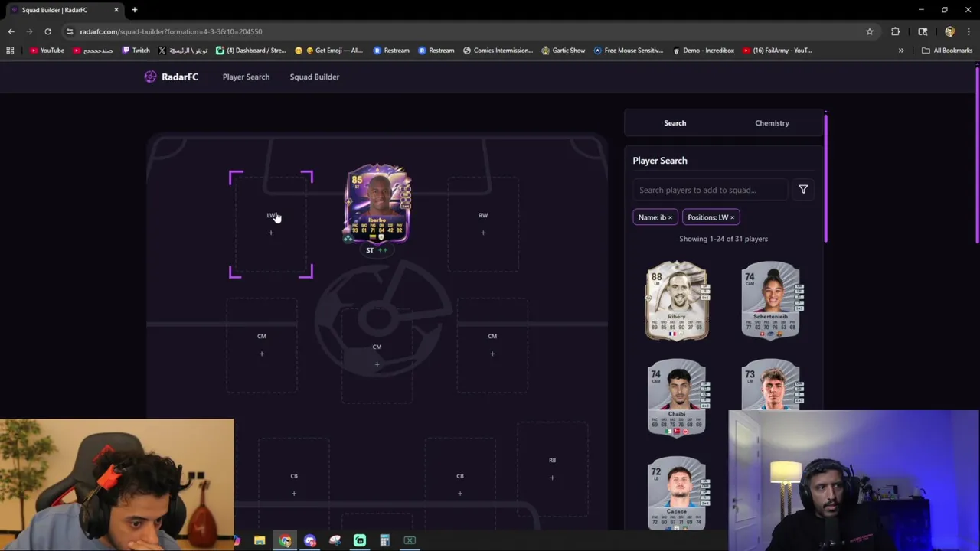Click the player search panel scrollbar
The image size is (980, 551).
825,178
